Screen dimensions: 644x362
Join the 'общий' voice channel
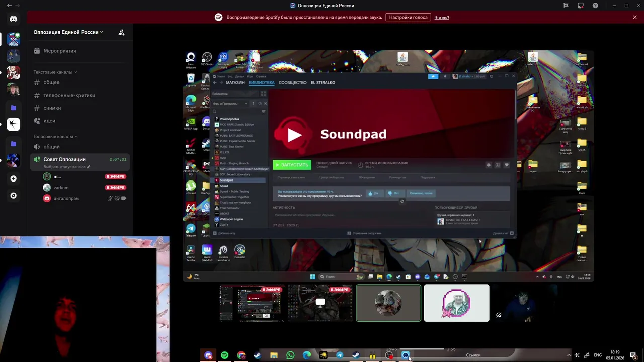tap(80, 147)
